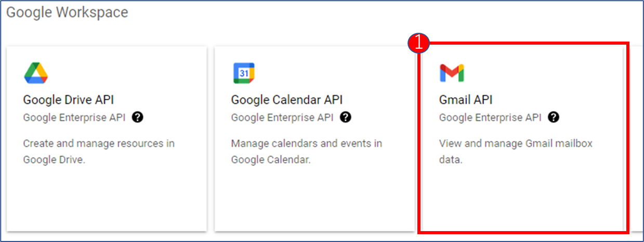Click the Gmail envelope logo icon
644x242 pixels.
point(452,73)
